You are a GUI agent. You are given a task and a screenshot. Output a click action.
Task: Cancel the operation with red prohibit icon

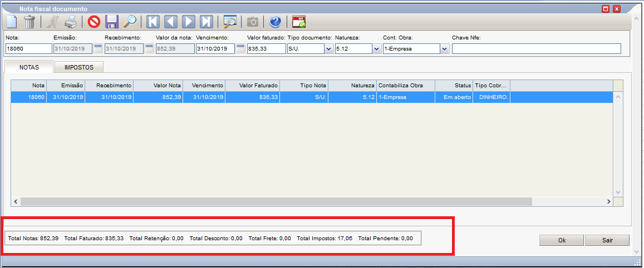pyautogui.click(x=94, y=21)
